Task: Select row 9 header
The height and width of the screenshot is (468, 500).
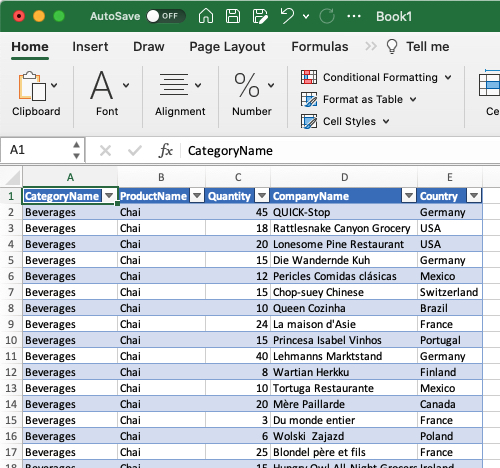Action: point(11,324)
